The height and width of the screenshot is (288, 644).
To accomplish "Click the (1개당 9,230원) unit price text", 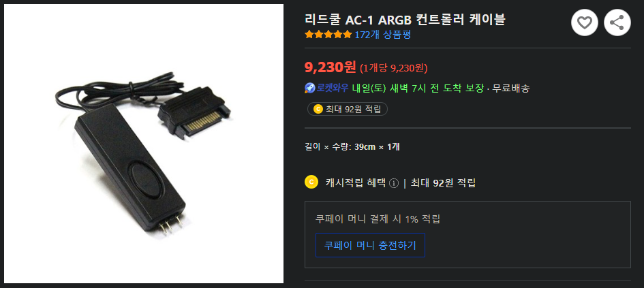I will coord(393,68).
